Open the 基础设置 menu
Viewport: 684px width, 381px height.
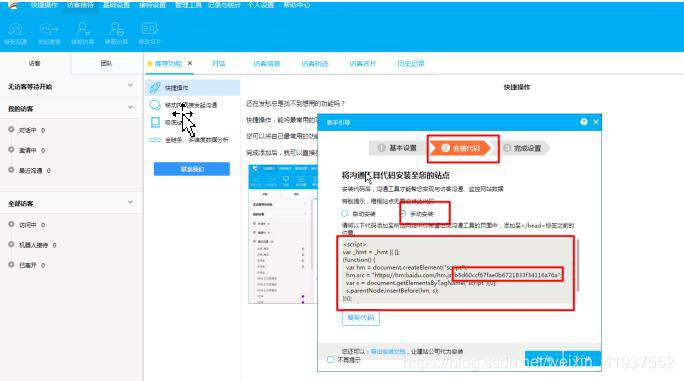116,5
